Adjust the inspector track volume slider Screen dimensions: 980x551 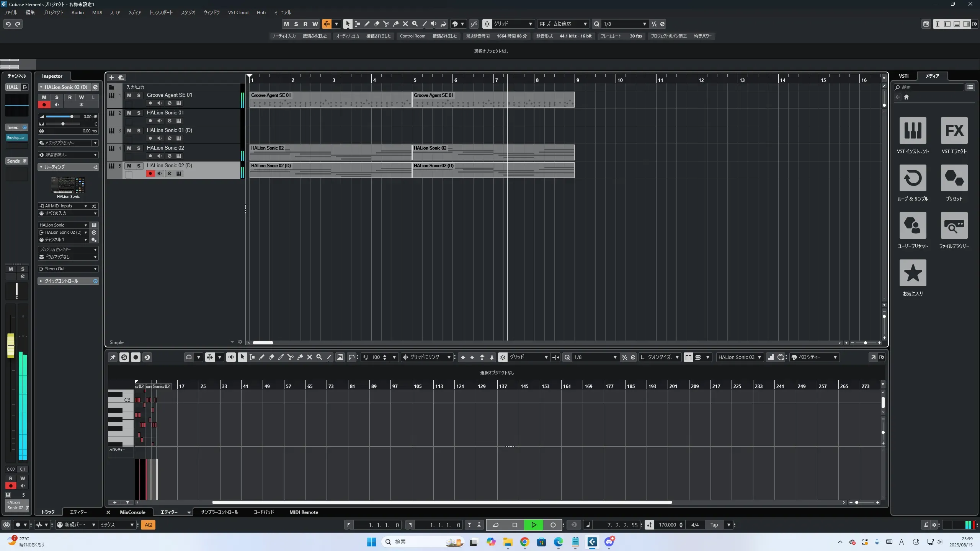point(71,117)
